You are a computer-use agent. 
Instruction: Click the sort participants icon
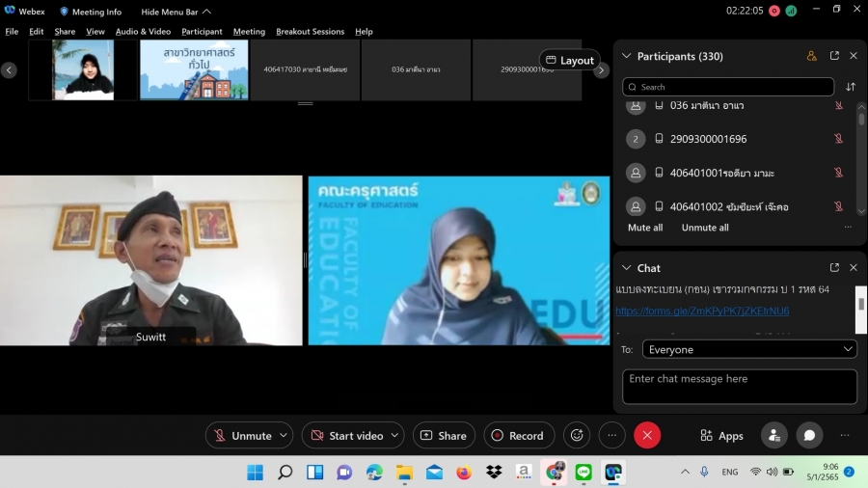coord(851,87)
